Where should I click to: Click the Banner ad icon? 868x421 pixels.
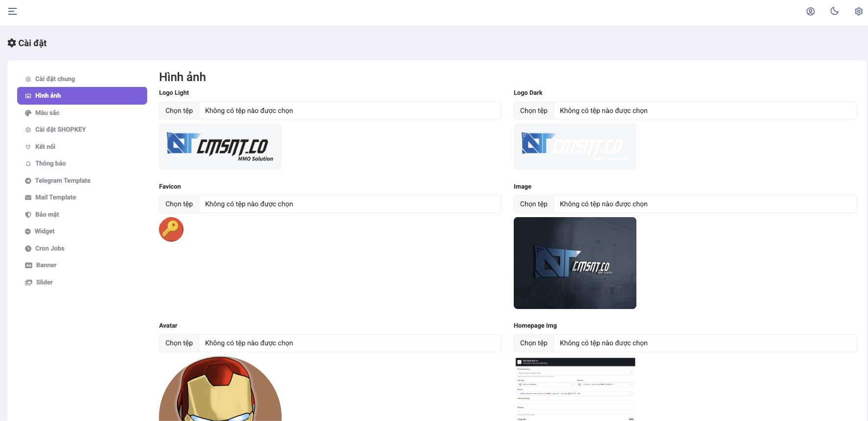28,265
